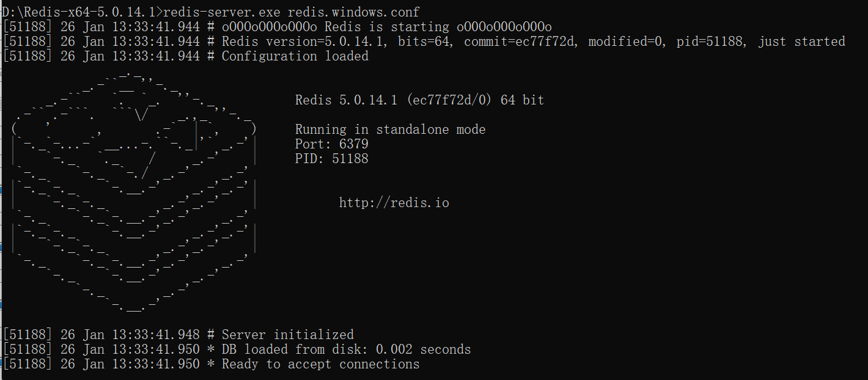Click the "Redis version=5.0.14.1" text
The height and width of the screenshot is (380, 868).
coord(302,42)
